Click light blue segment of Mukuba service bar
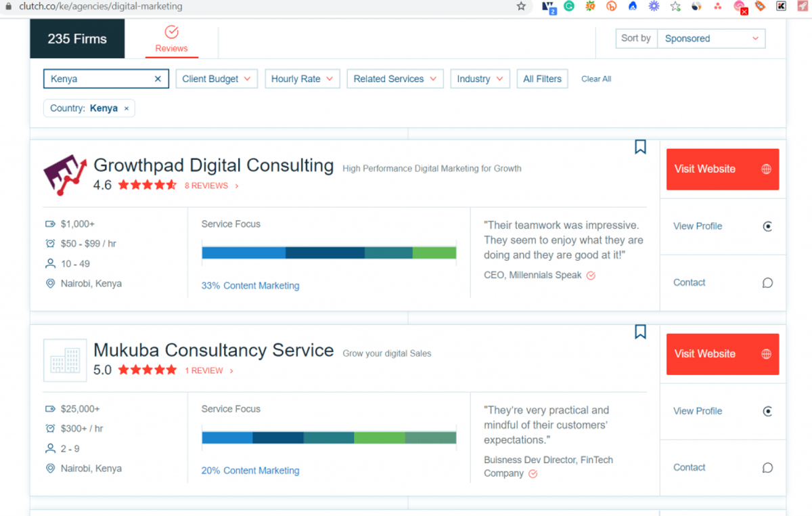 click(227, 437)
